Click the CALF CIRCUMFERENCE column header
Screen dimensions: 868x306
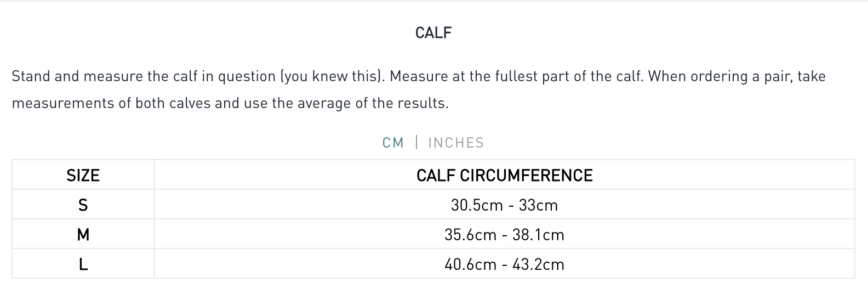pyautogui.click(x=504, y=175)
